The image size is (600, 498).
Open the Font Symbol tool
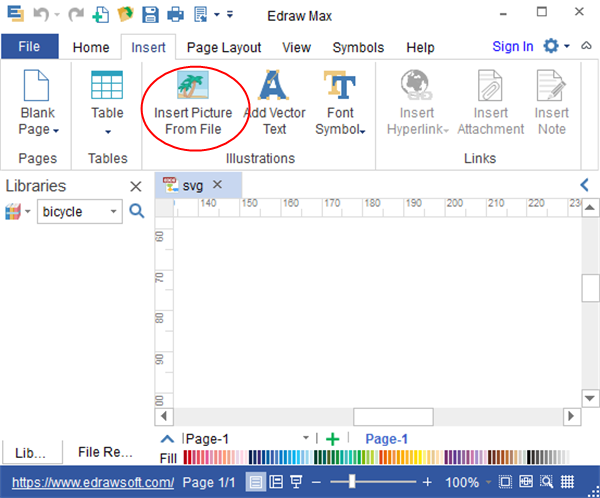coord(340,103)
